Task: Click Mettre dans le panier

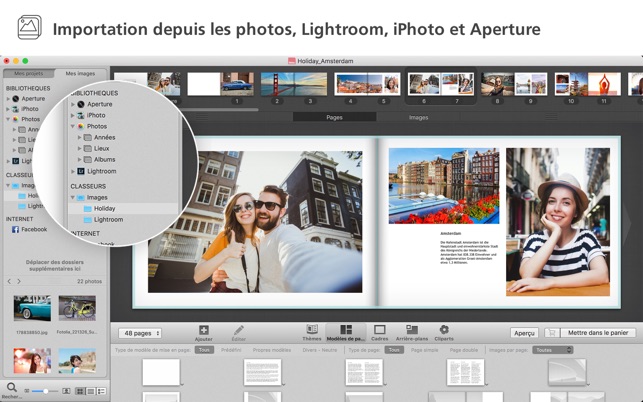Action: click(598, 333)
